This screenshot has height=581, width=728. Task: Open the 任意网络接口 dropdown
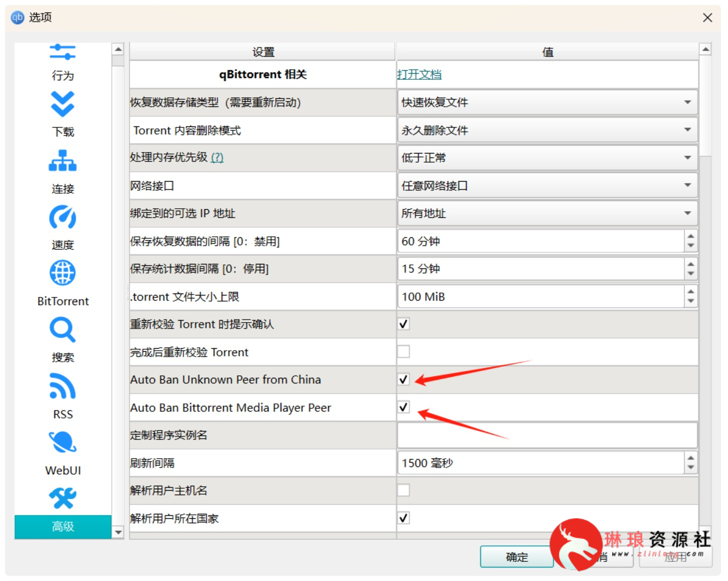(x=548, y=186)
